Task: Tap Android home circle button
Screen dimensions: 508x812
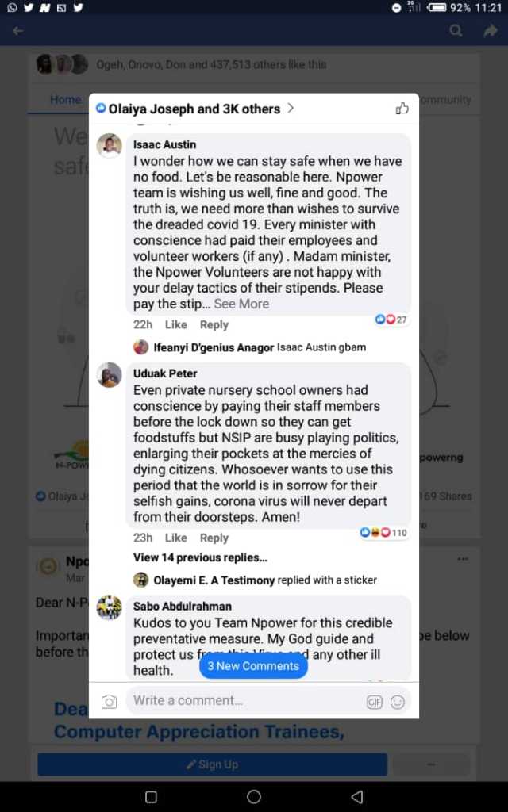Action: pyautogui.click(x=254, y=796)
